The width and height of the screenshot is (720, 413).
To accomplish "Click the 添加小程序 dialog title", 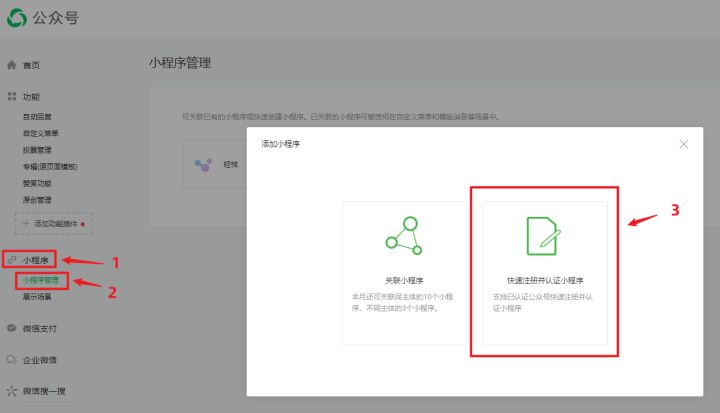I will [x=281, y=144].
